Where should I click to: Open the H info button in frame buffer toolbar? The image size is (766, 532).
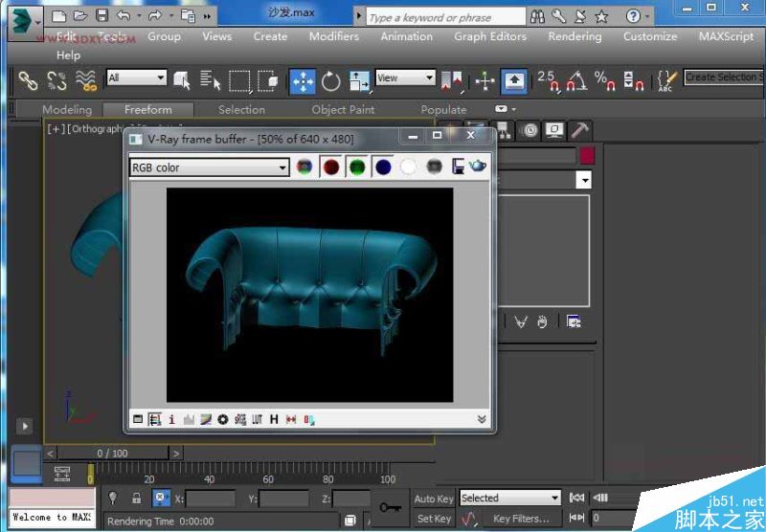coord(274,419)
